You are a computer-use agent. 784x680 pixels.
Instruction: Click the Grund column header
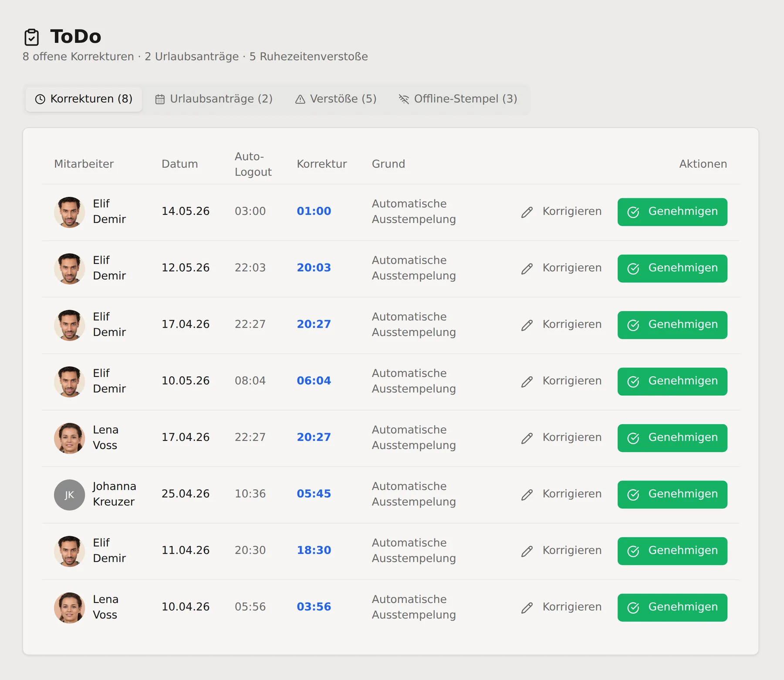[388, 164]
